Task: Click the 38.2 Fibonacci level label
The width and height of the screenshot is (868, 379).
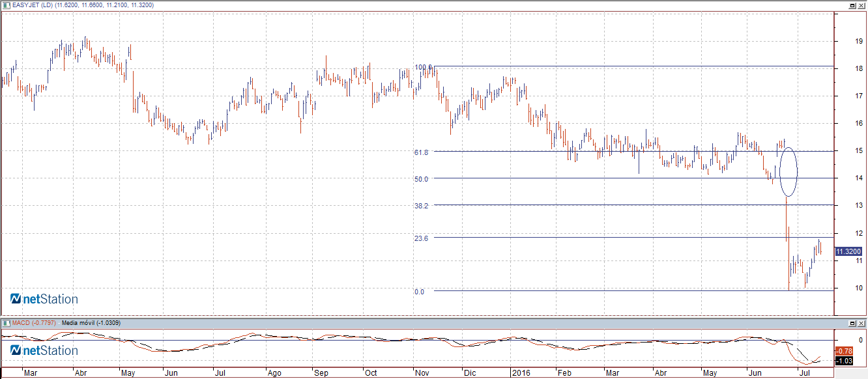Action: (x=421, y=205)
